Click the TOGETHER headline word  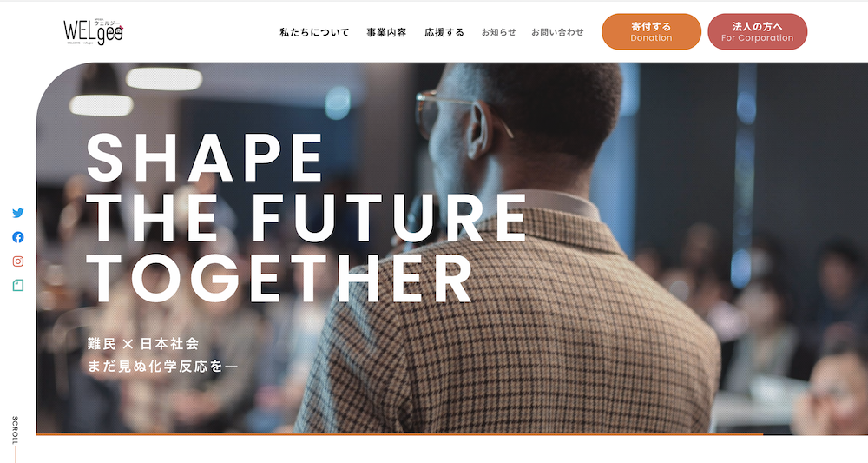click(x=279, y=279)
